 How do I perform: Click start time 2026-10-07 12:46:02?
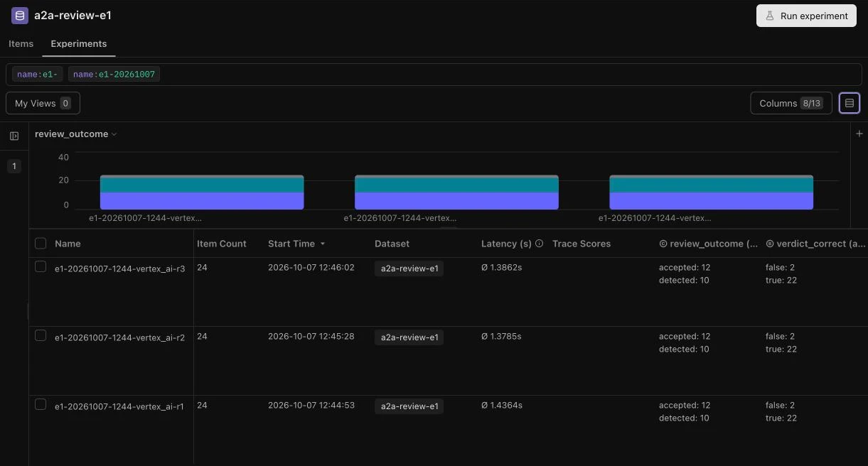311,267
